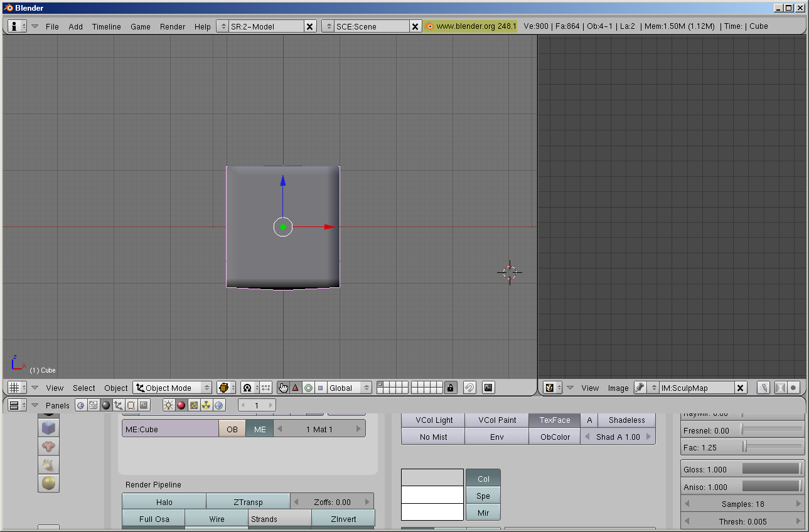Image resolution: width=809 pixels, height=532 pixels.
Task: Select hair strands preview type icon
Action: coord(49,465)
